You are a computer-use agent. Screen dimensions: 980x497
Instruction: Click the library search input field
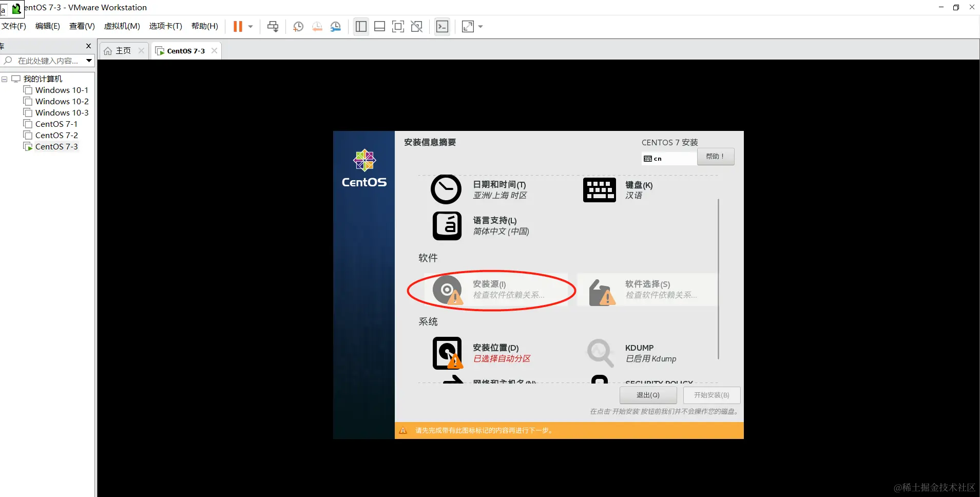click(48, 61)
